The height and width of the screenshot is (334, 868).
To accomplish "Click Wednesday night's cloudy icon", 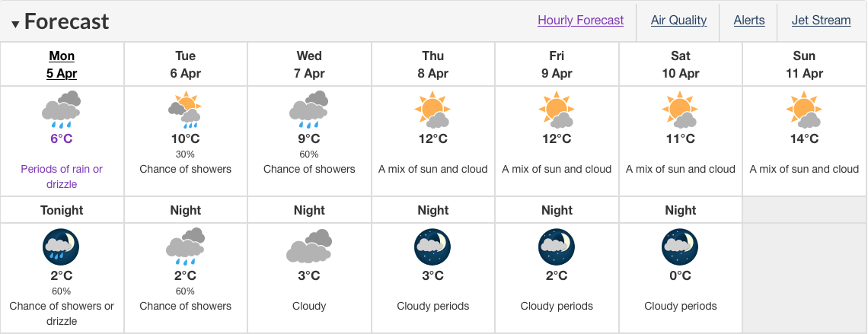I will [x=309, y=247].
